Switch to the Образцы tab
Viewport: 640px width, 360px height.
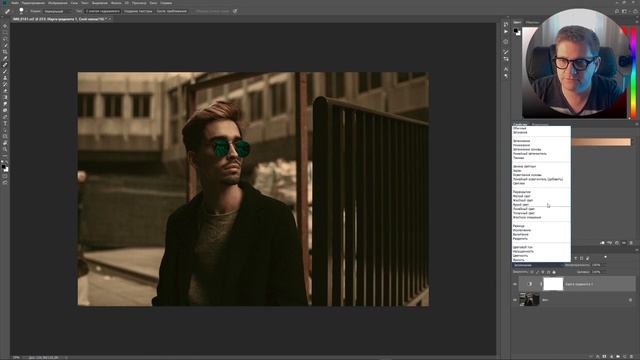coord(532,22)
